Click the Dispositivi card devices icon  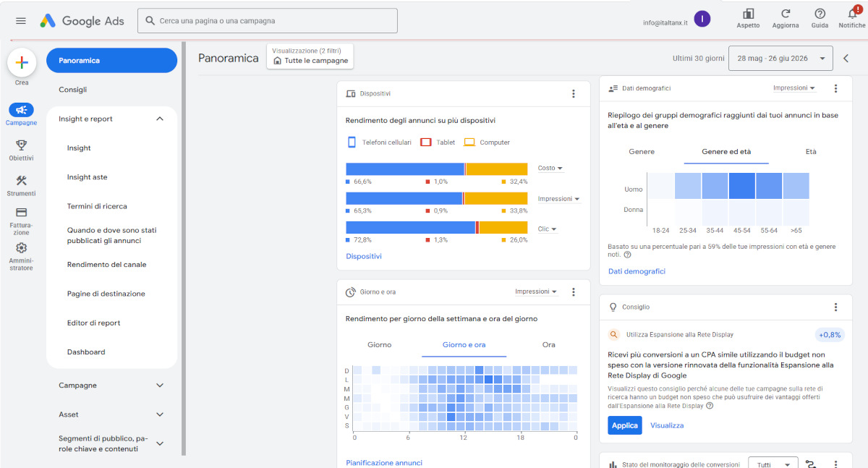(351, 94)
